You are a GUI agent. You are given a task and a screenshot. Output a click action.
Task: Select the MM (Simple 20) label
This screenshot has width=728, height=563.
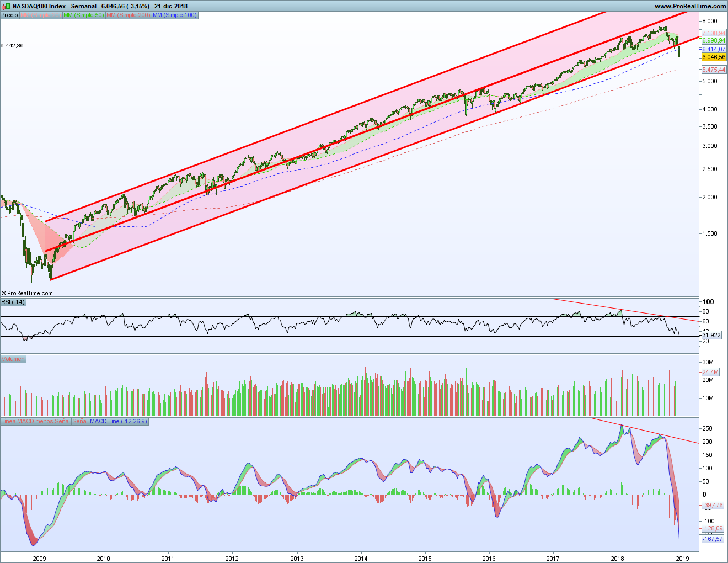tap(41, 15)
